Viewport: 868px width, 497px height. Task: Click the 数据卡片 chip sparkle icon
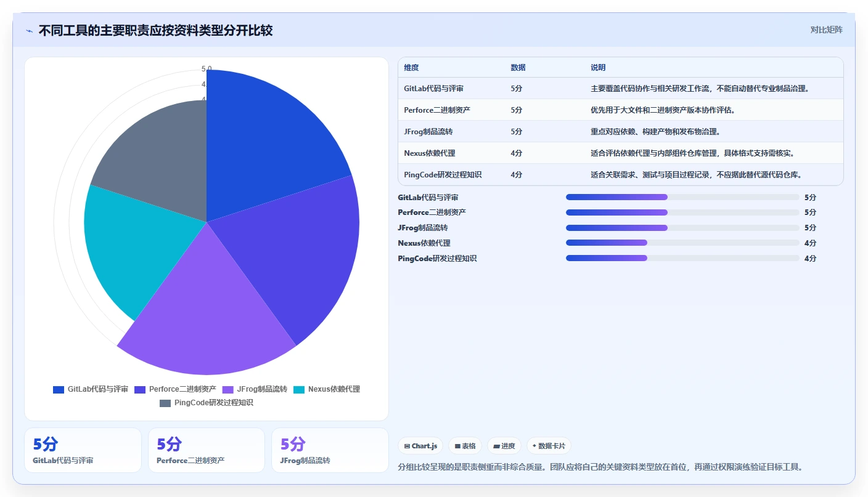pyautogui.click(x=534, y=446)
